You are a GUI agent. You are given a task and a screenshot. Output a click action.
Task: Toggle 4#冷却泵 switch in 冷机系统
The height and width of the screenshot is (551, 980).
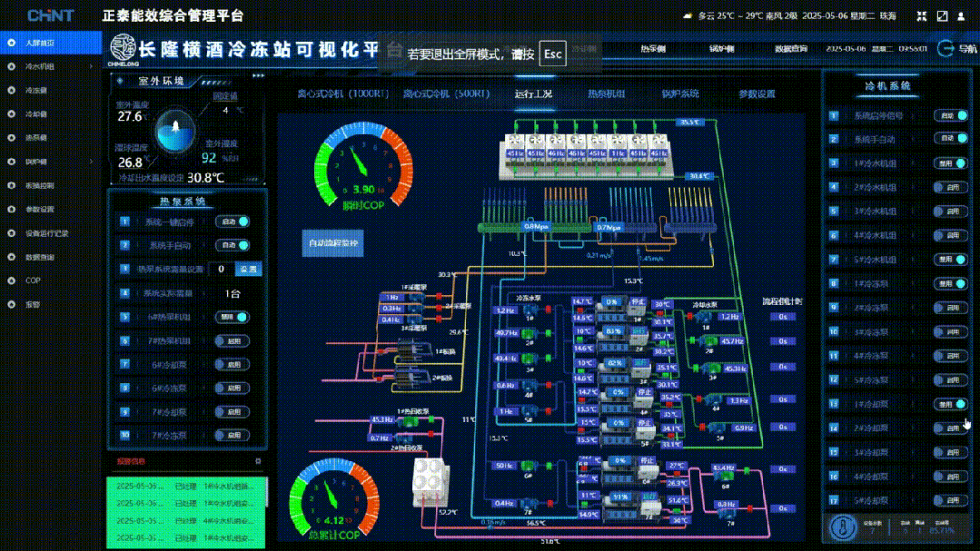(951, 476)
